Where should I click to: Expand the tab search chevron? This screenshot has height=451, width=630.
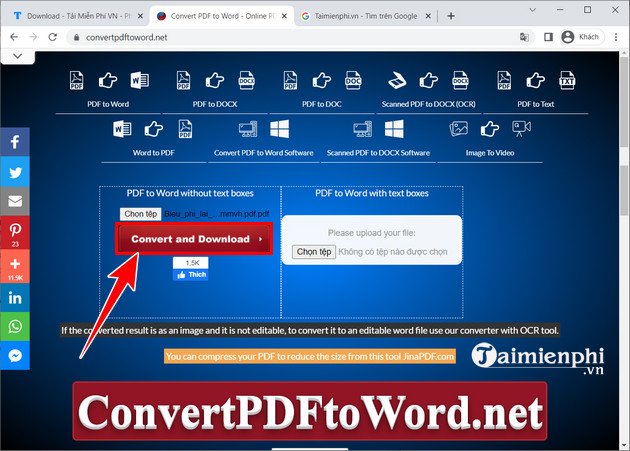(x=533, y=10)
